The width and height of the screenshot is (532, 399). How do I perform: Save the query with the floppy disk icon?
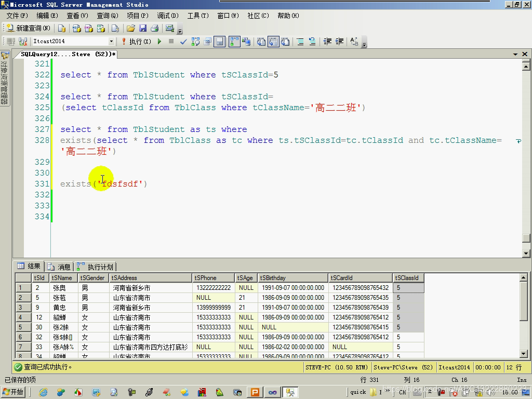(143, 28)
